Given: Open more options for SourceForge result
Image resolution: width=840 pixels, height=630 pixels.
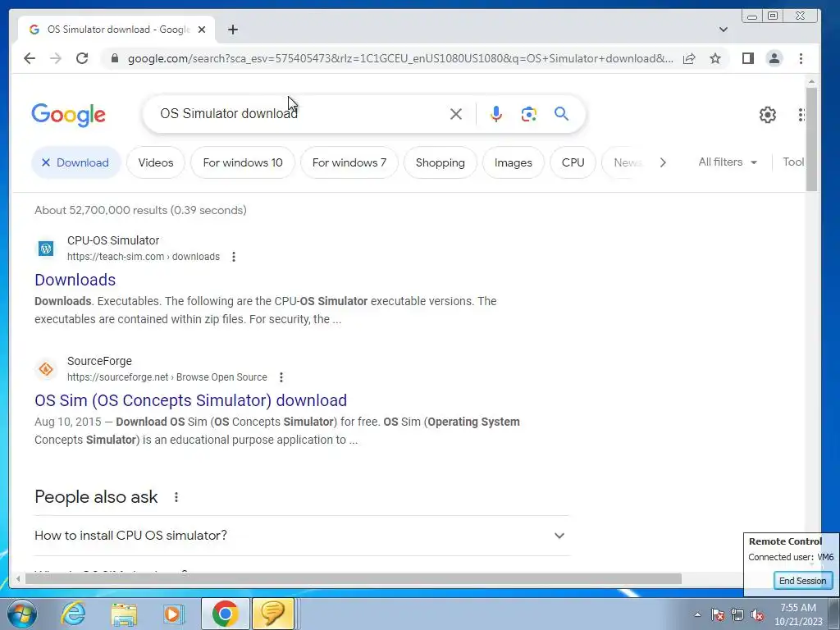Looking at the screenshot, I should pyautogui.click(x=281, y=377).
